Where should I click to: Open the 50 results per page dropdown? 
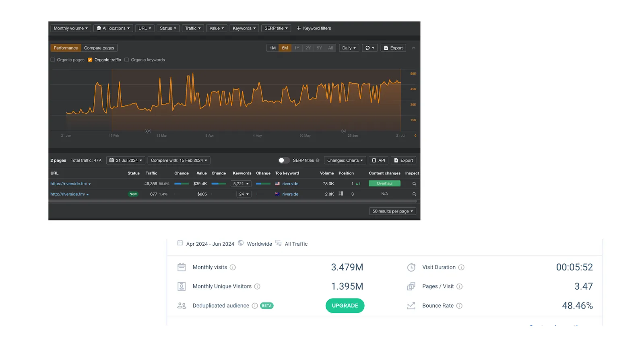pyautogui.click(x=393, y=211)
